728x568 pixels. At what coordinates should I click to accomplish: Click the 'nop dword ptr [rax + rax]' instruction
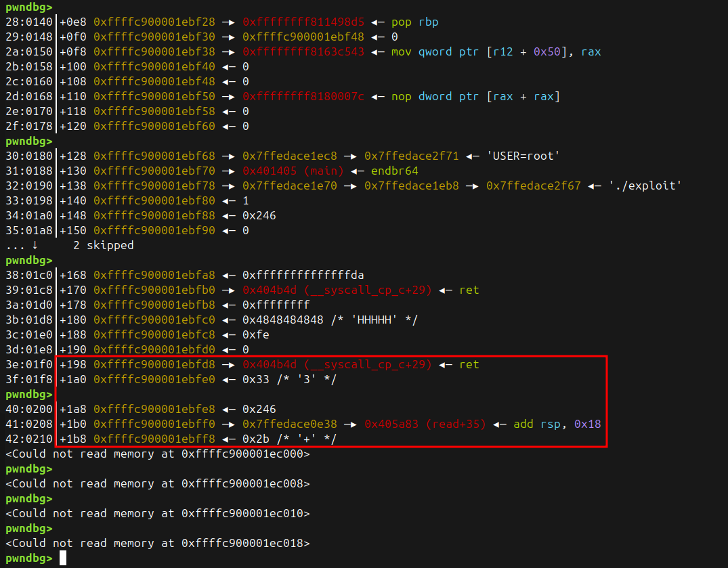475,97
